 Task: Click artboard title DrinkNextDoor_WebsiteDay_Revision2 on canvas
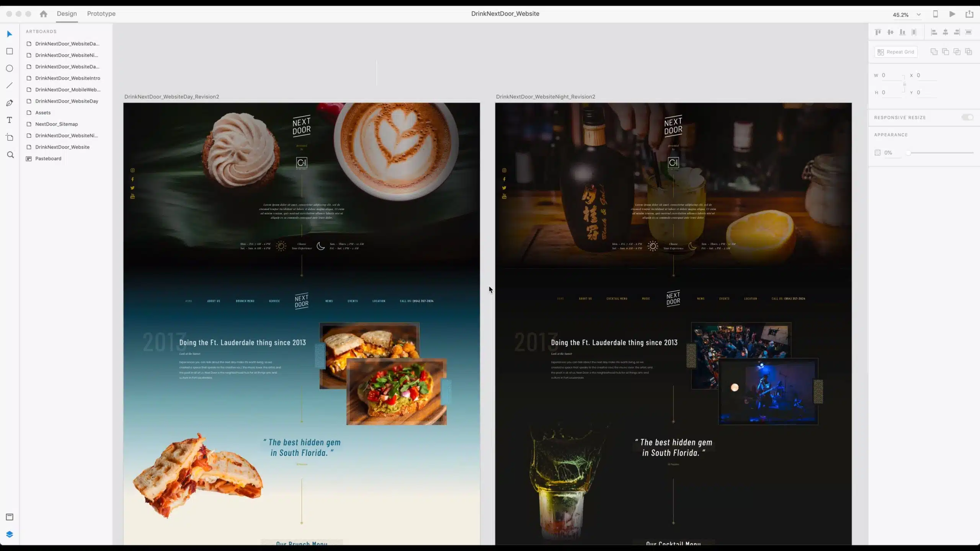click(171, 97)
